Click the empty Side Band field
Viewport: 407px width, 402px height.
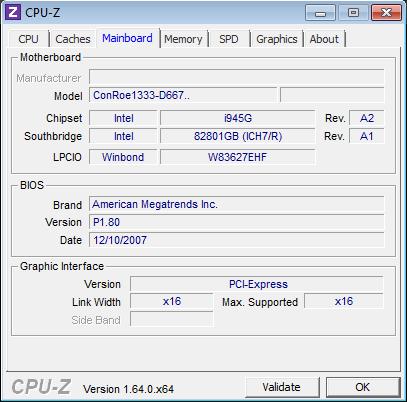pos(171,319)
